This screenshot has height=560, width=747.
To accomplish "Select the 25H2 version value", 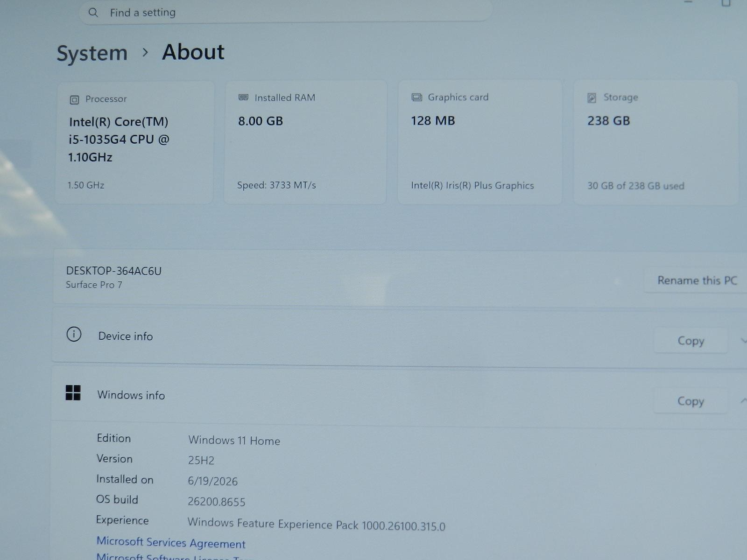I will [201, 461].
